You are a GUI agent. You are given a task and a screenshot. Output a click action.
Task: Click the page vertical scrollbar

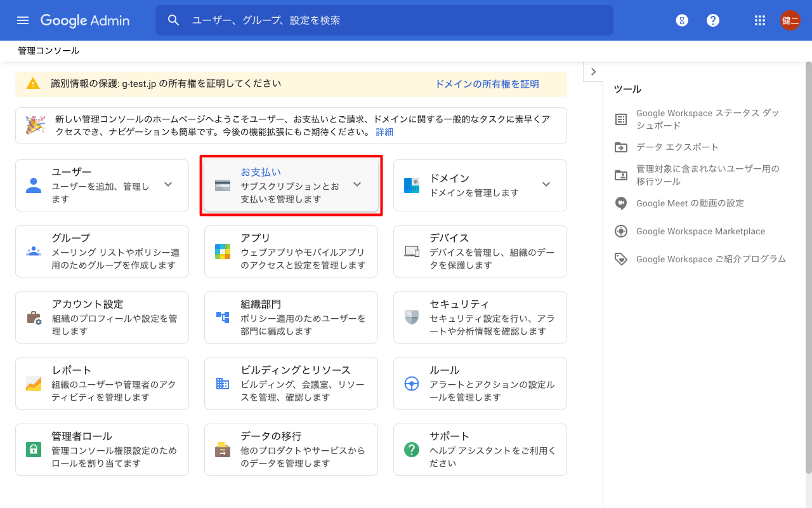(808, 267)
